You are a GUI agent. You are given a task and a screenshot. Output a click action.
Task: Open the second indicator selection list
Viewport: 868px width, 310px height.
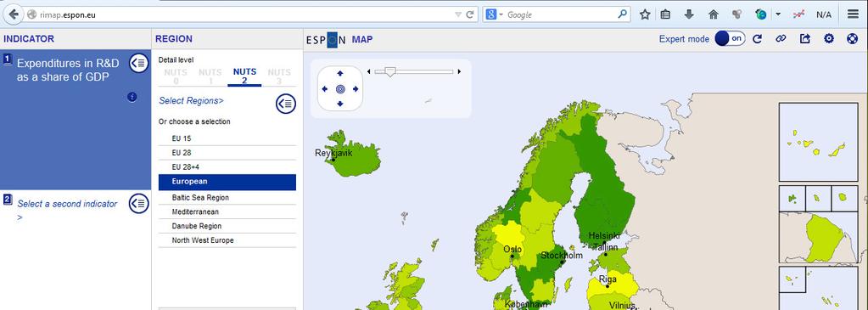pos(139,204)
